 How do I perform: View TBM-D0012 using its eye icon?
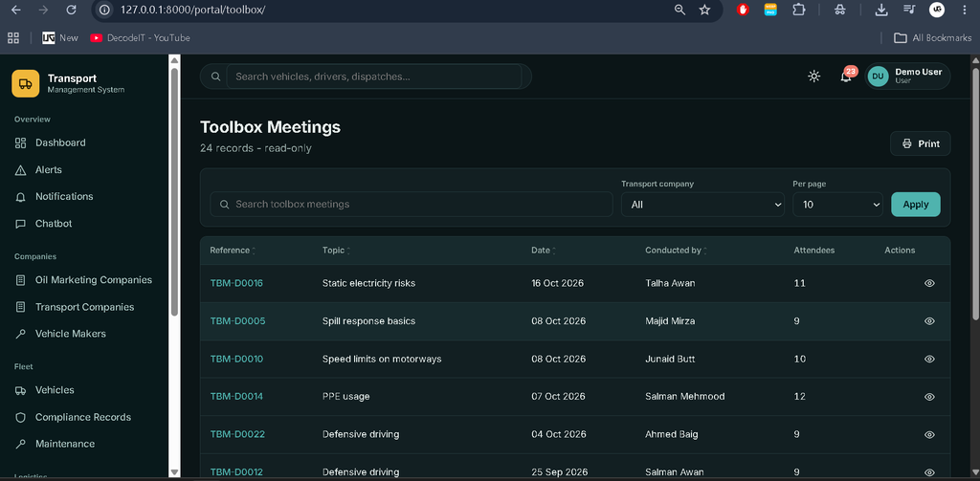929,472
